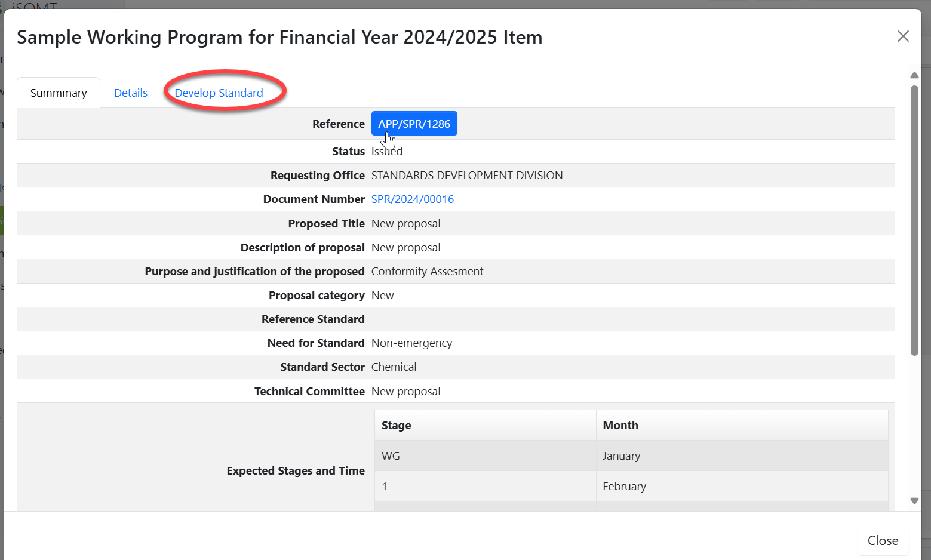The image size is (931, 560).
Task: Open document number SPR/2024/00016 link
Action: click(x=412, y=199)
